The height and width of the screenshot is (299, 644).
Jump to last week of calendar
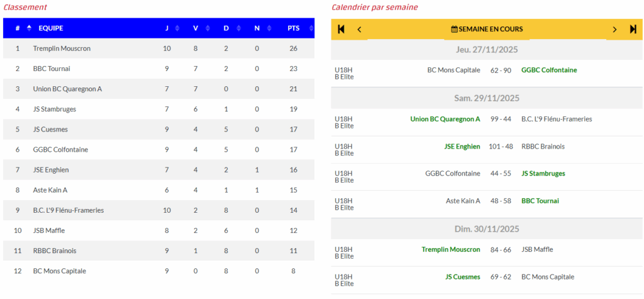tap(633, 29)
